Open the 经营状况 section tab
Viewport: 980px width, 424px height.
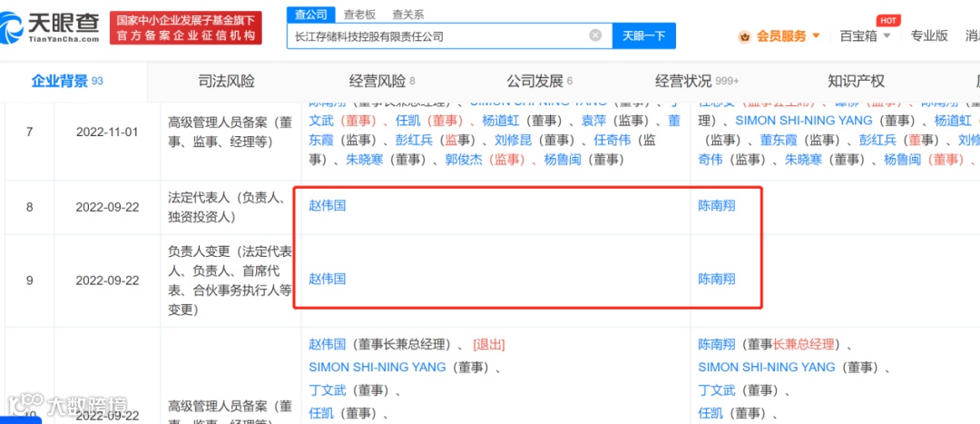pos(697,82)
